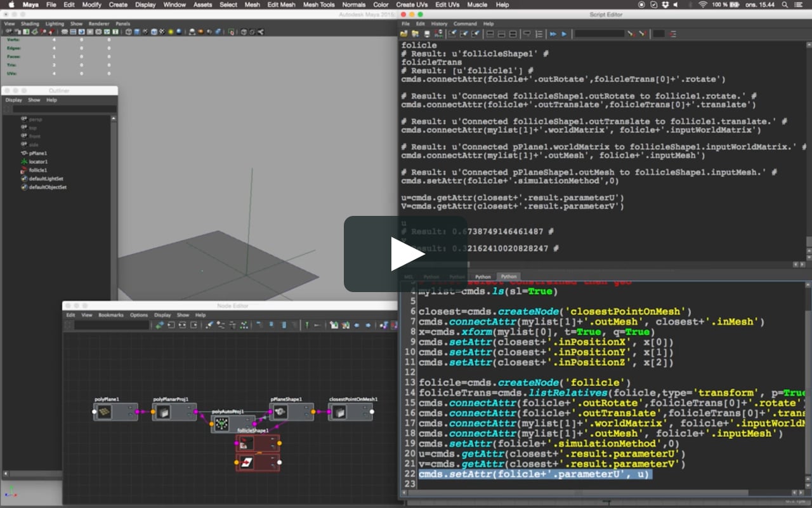The width and height of the screenshot is (812, 508).
Task: Click the polyPlane1 node icon
Action: click(104, 412)
